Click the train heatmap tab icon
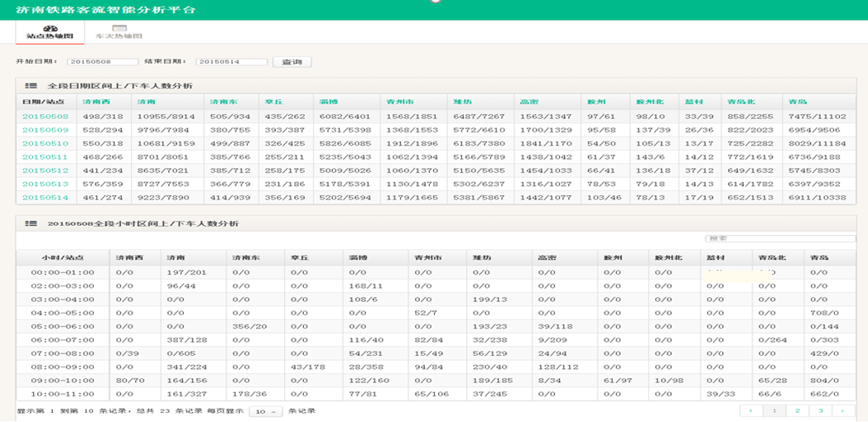Screen dimensions: 868x422 click(x=118, y=28)
